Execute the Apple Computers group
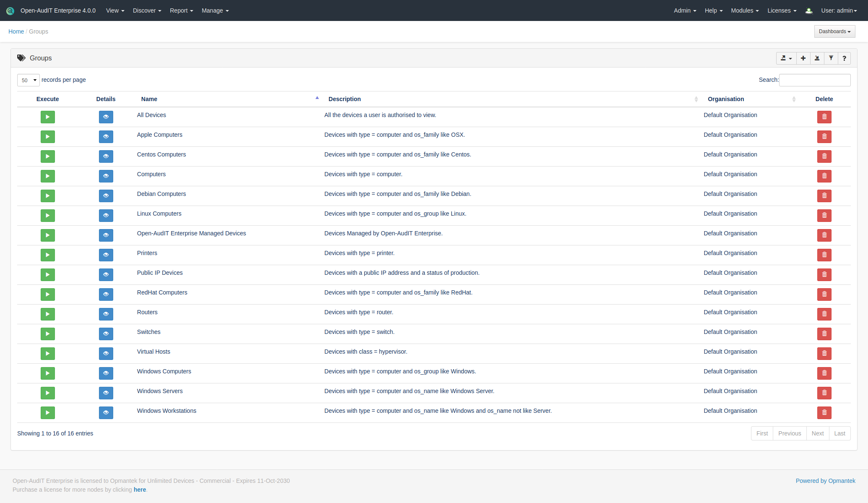868x503 pixels. (x=47, y=137)
